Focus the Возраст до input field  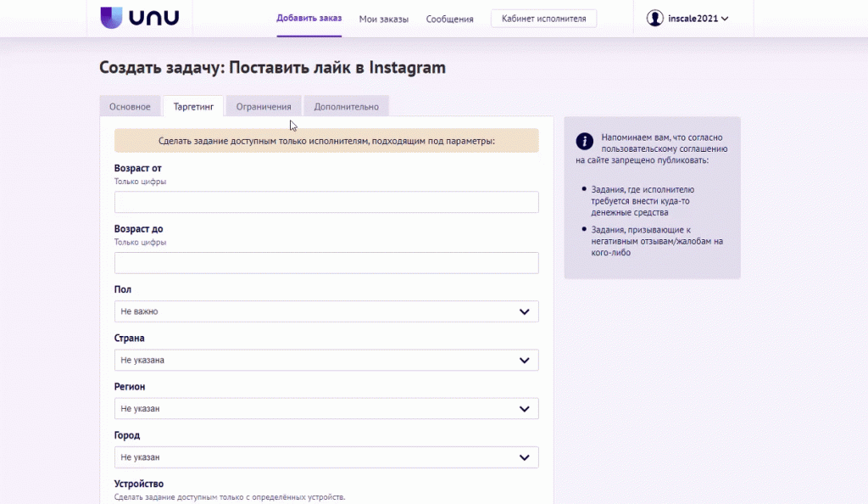point(325,263)
